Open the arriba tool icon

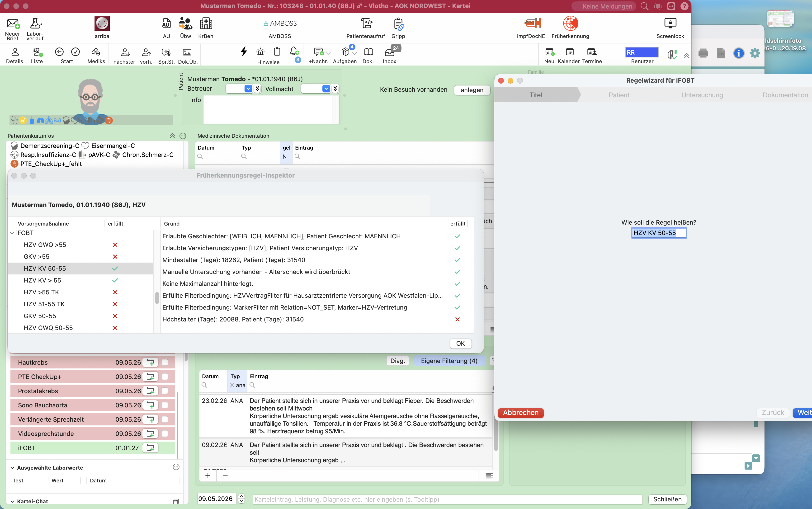pos(102,24)
